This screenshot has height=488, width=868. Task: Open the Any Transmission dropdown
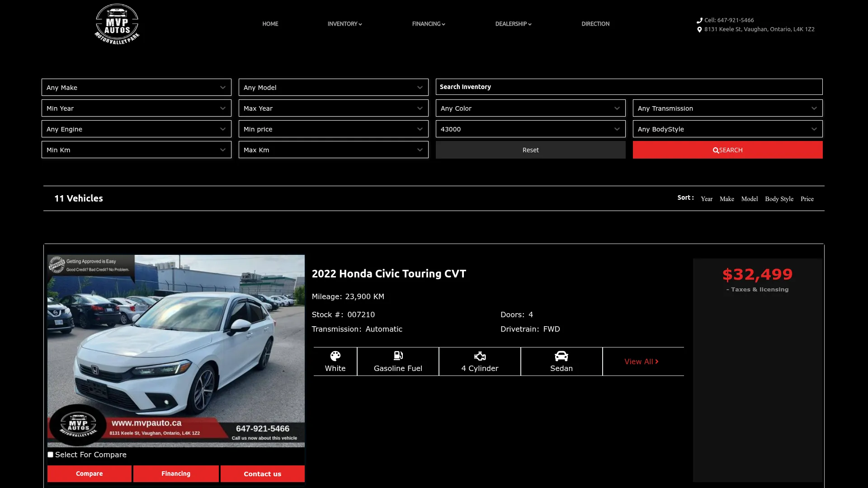click(x=728, y=108)
